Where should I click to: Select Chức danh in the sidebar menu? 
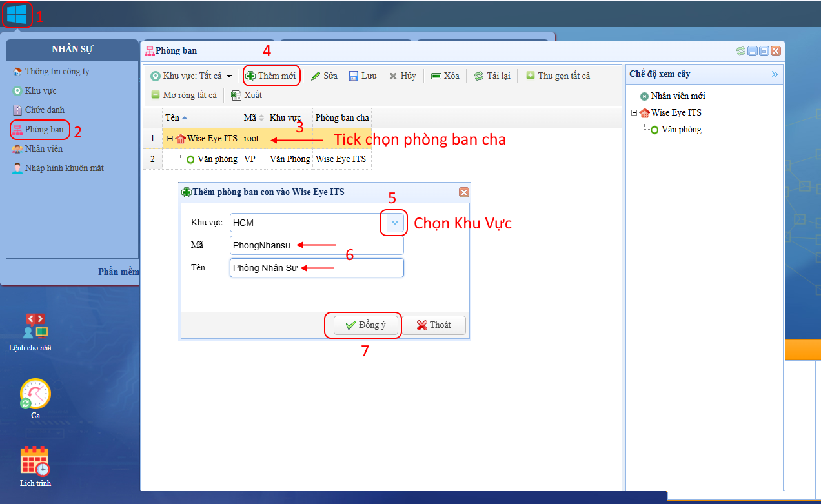(44, 110)
